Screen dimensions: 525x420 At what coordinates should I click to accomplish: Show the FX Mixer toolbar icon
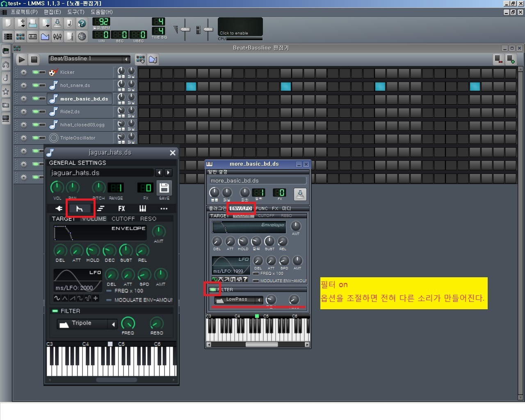tap(57, 37)
